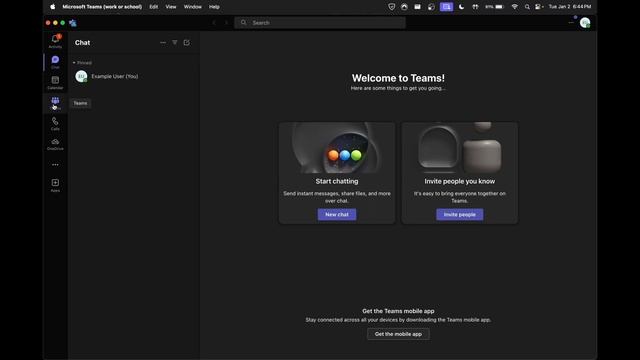Screen dimensions: 640x360
Task: Open the Help menu
Action: point(214,7)
